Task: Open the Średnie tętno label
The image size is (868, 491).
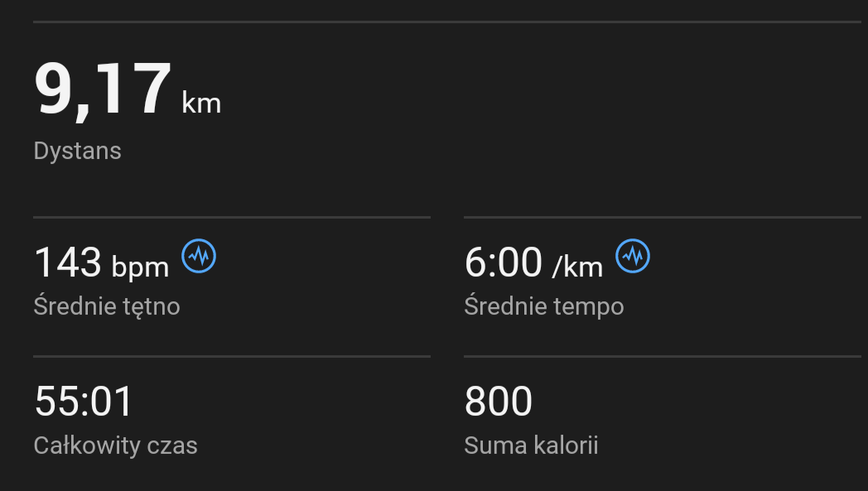Action: click(x=107, y=306)
